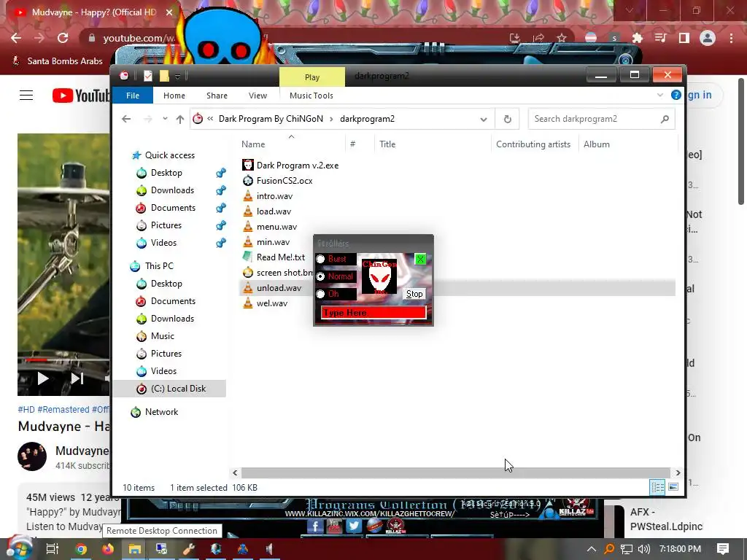Click the horizontal scrollbar track
The image size is (747, 560).
455,472
